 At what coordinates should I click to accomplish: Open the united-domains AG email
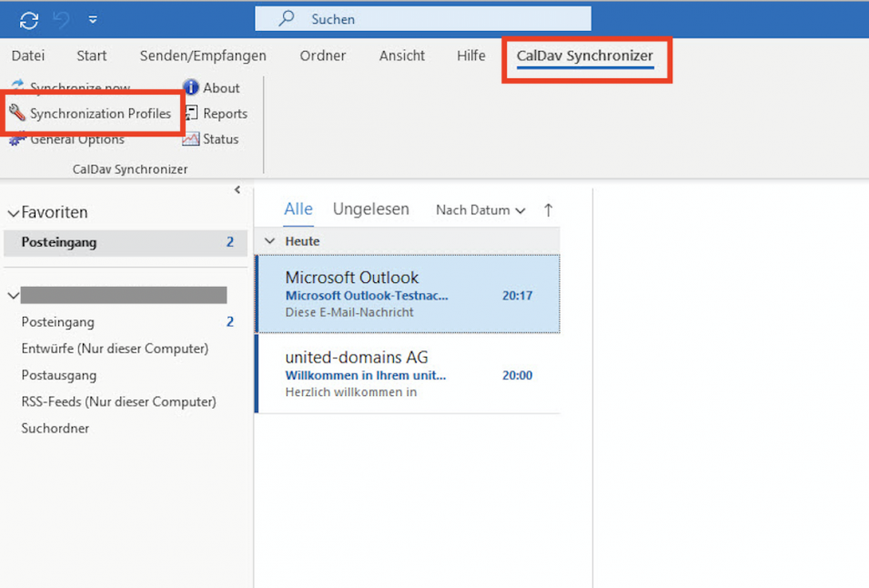[409, 374]
